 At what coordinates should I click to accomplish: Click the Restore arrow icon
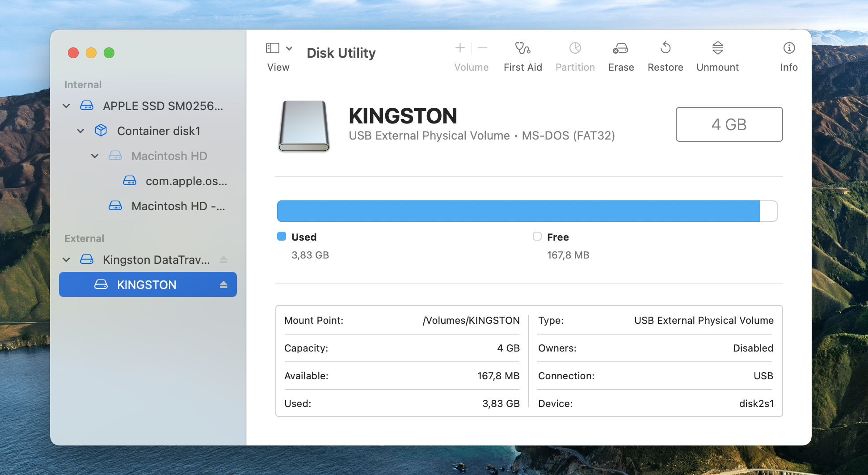pyautogui.click(x=666, y=47)
